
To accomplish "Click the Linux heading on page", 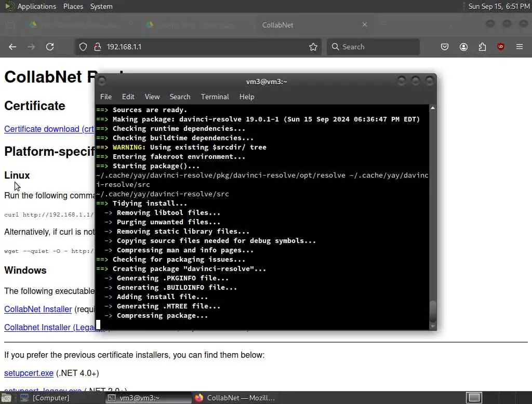I will [x=17, y=176].
